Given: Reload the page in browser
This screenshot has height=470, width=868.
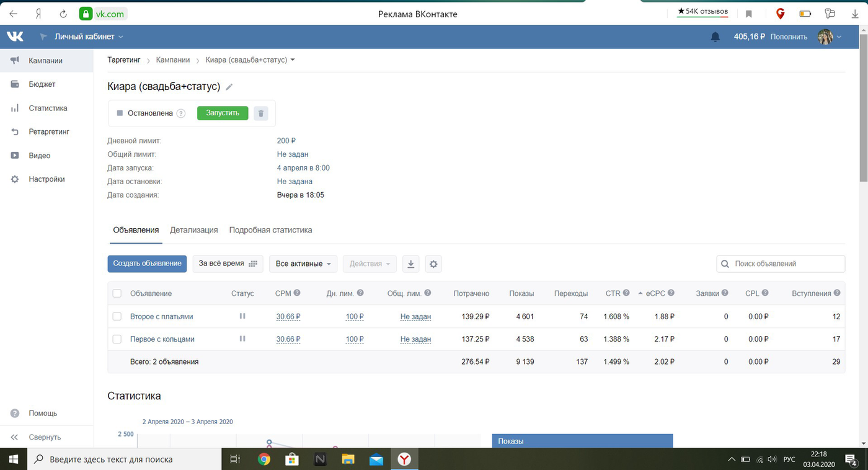Looking at the screenshot, I should [63, 14].
